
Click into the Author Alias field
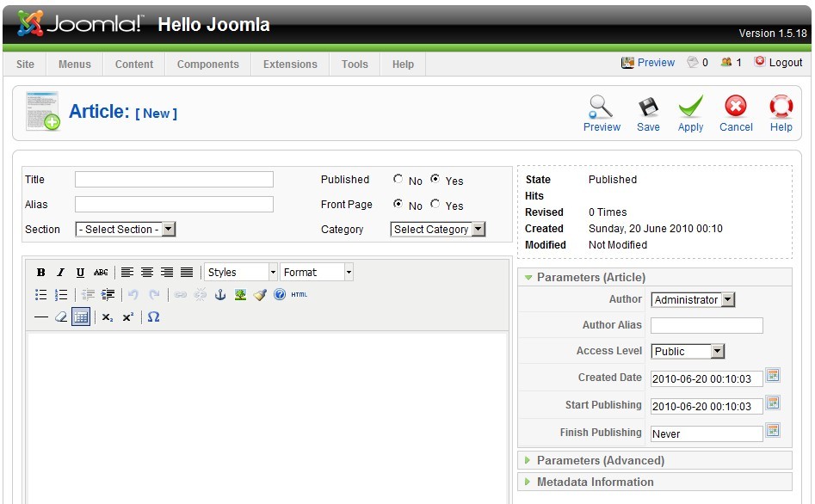(707, 325)
